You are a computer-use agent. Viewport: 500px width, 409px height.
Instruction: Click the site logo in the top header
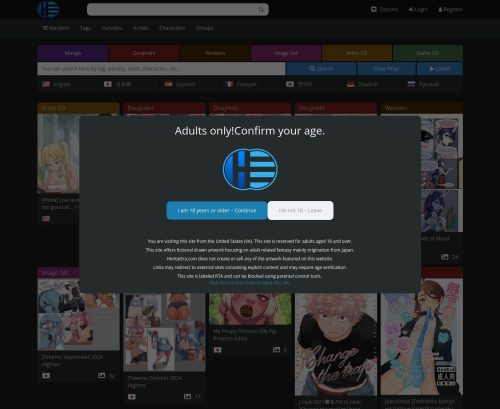[48, 9]
